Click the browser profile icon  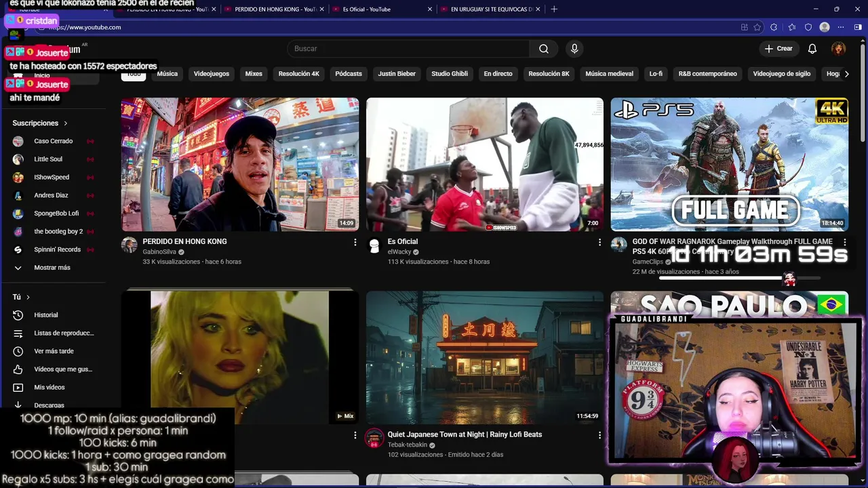coord(825,27)
